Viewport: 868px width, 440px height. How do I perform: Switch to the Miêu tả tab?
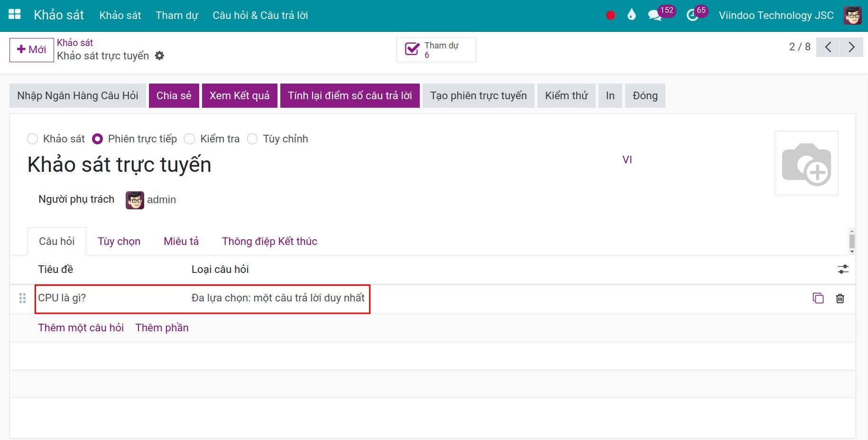(181, 241)
